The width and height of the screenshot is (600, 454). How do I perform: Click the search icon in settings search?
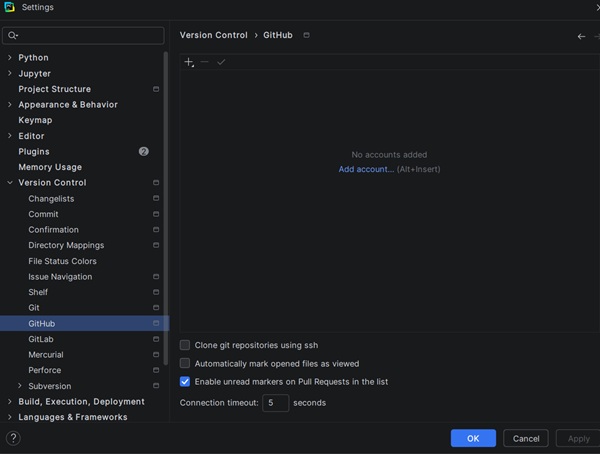click(13, 36)
